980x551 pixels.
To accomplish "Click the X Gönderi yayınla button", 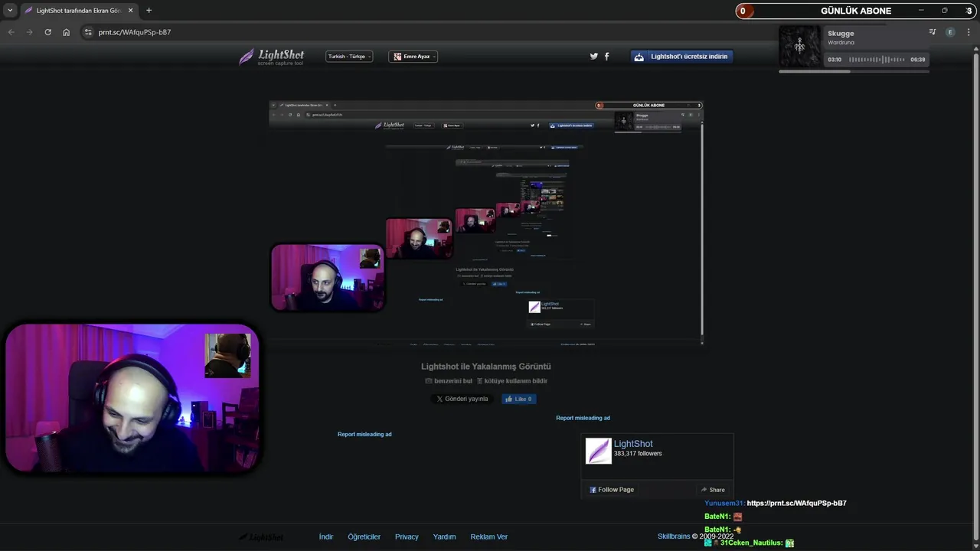I will pyautogui.click(x=462, y=399).
